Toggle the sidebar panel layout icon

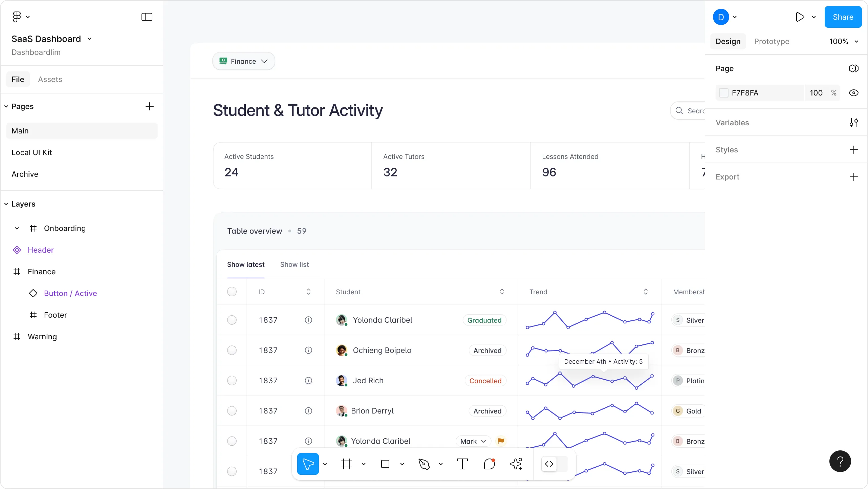(147, 17)
